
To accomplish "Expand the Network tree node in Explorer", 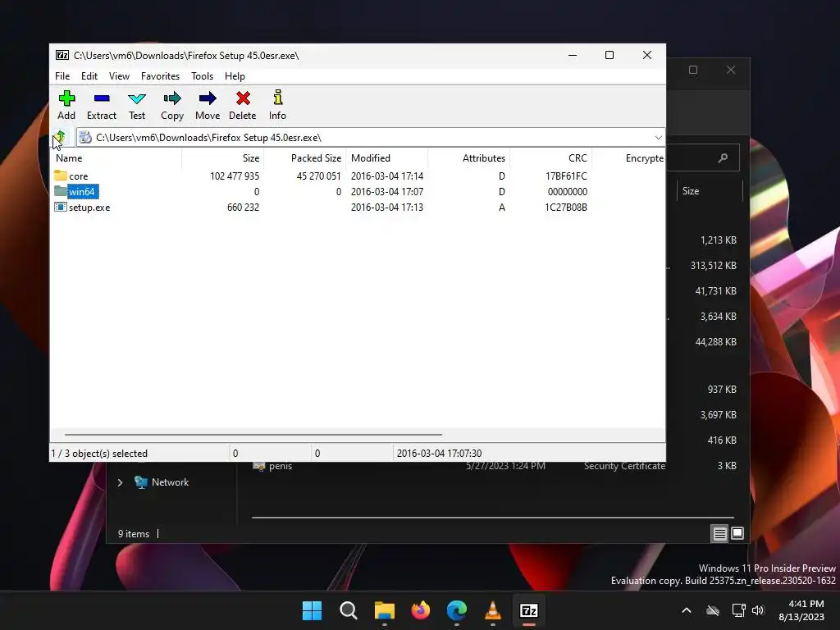I will (120, 482).
